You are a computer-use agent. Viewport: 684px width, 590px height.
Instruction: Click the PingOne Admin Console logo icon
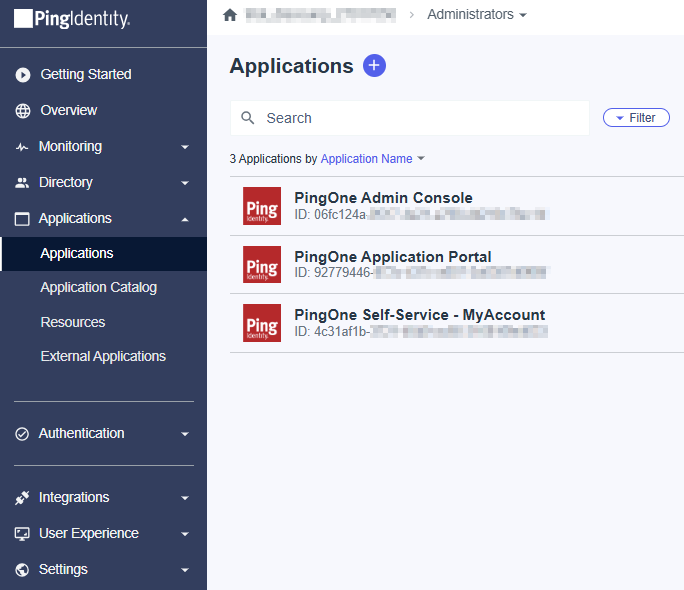click(x=262, y=206)
